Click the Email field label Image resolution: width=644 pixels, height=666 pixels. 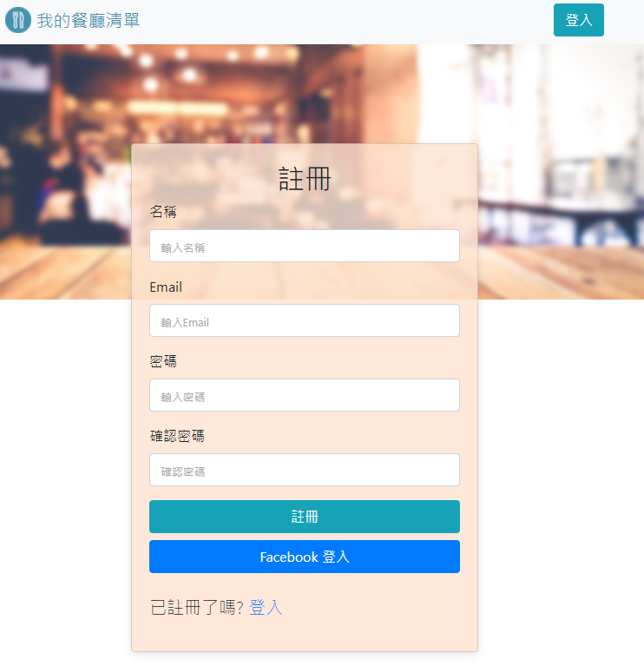coord(166,287)
